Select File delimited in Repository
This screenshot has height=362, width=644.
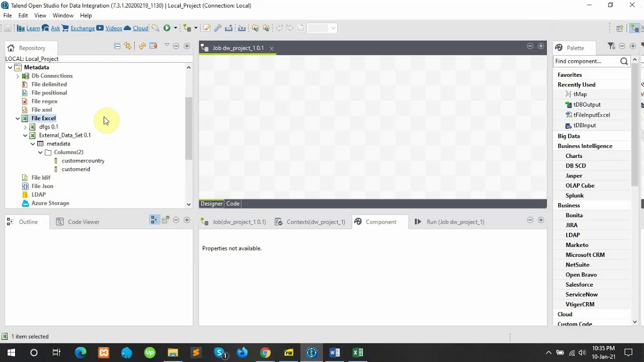(49, 84)
